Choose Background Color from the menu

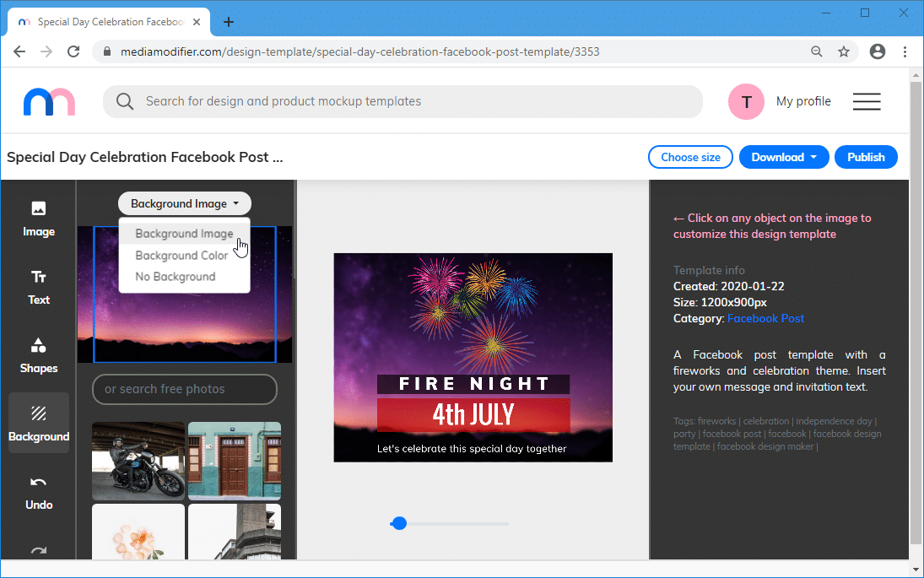(x=181, y=255)
